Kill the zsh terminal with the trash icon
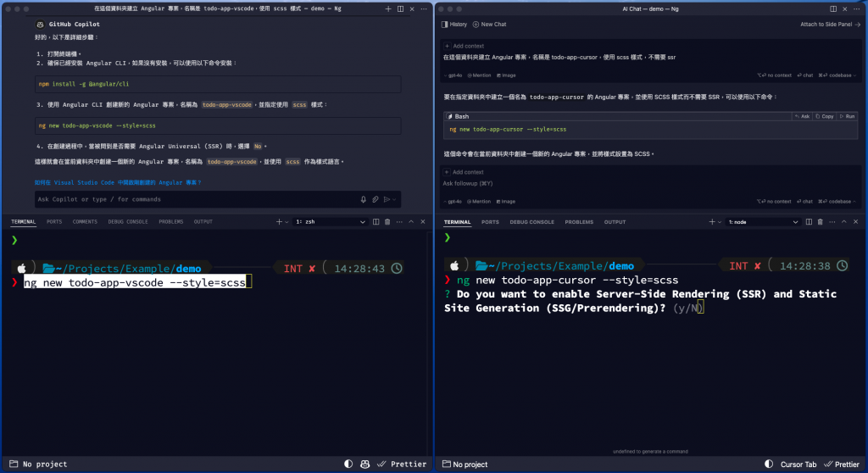Screen dimensions: 868x473 387,221
